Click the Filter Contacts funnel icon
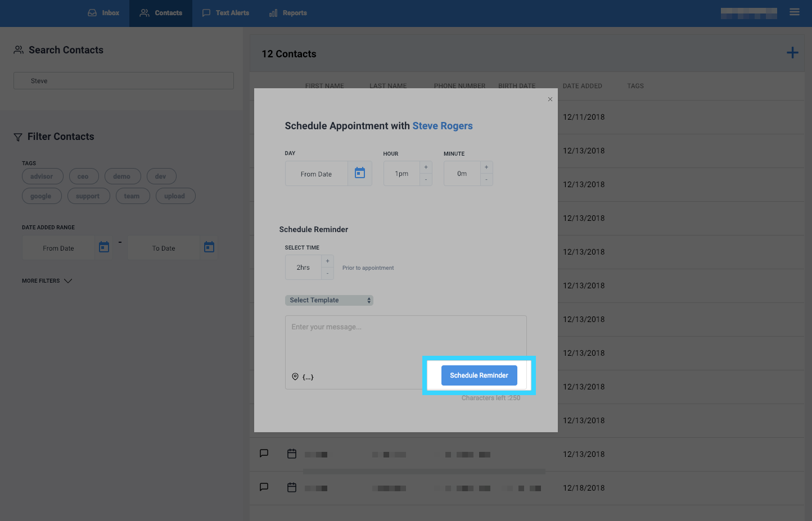This screenshot has height=521, width=812. (x=18, y=137)
